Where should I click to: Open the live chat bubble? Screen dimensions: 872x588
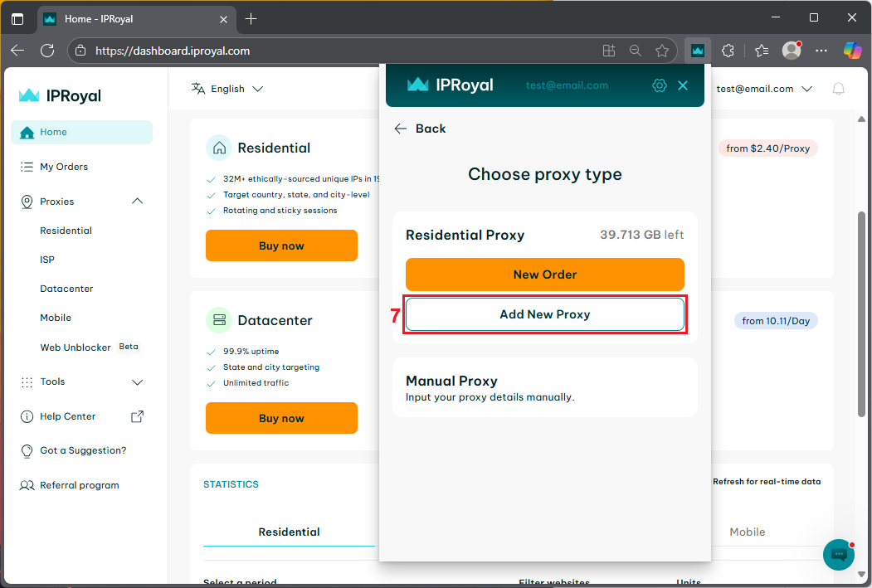[x=838, y=554]
